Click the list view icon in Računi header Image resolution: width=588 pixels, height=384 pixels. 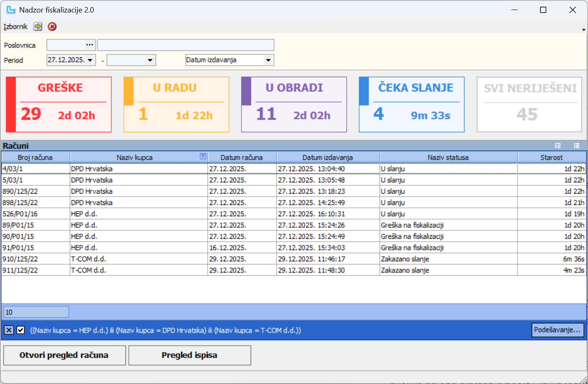click(577, 146)
